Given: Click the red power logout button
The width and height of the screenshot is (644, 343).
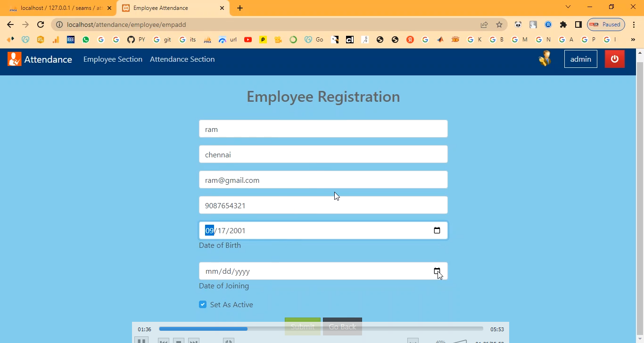Looking at the screenshot, I should coord(614,59).
